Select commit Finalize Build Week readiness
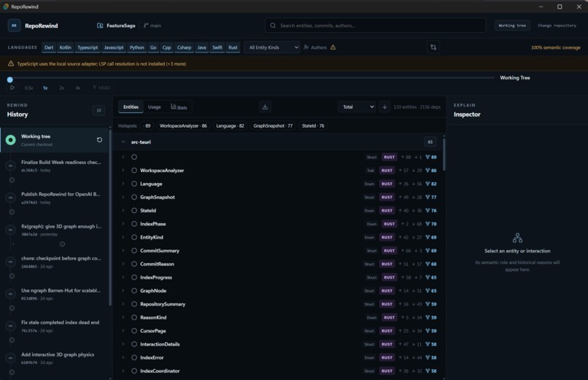The width and height of the screenshot is (588, 380). click(x=55, y=166)
